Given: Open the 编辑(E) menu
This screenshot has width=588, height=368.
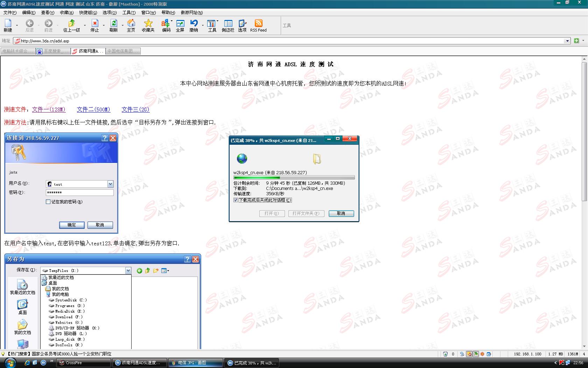Looking at the screenshot, I should pos(29,13).
